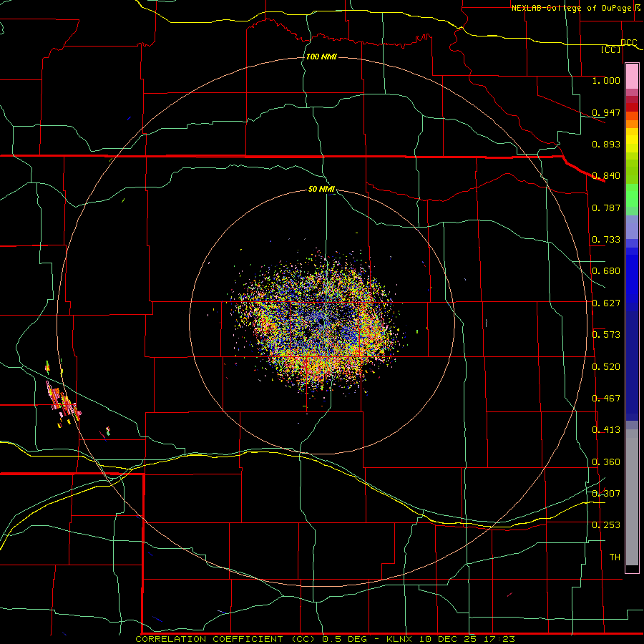This screenshot has height=644, width=644.
Task: Select the 0.893 scale value
Action: (x=606, y=144)
